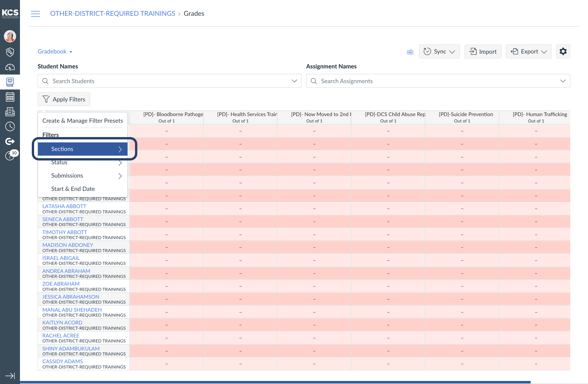The image size is (588, 384).
Task: Click the horizontal scrollbar at bottom
Action: pyautogui.click(x=275, y=382)
